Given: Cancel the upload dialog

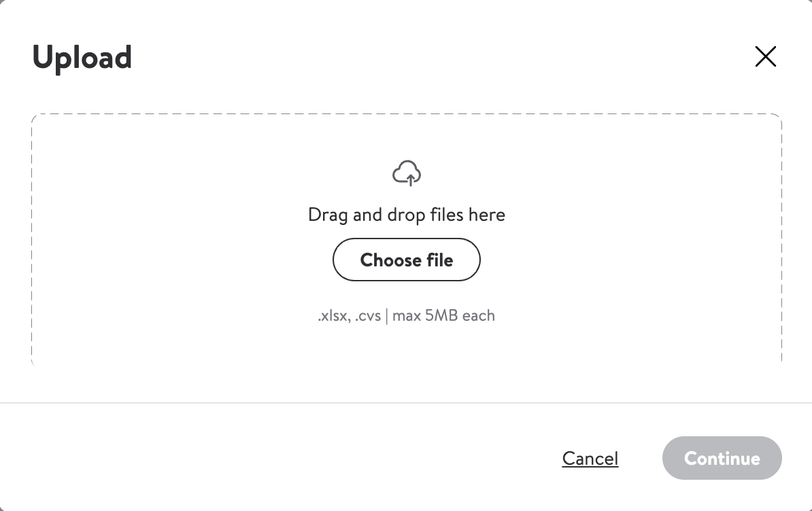Looking at the screenshot, I should point(590,458).
